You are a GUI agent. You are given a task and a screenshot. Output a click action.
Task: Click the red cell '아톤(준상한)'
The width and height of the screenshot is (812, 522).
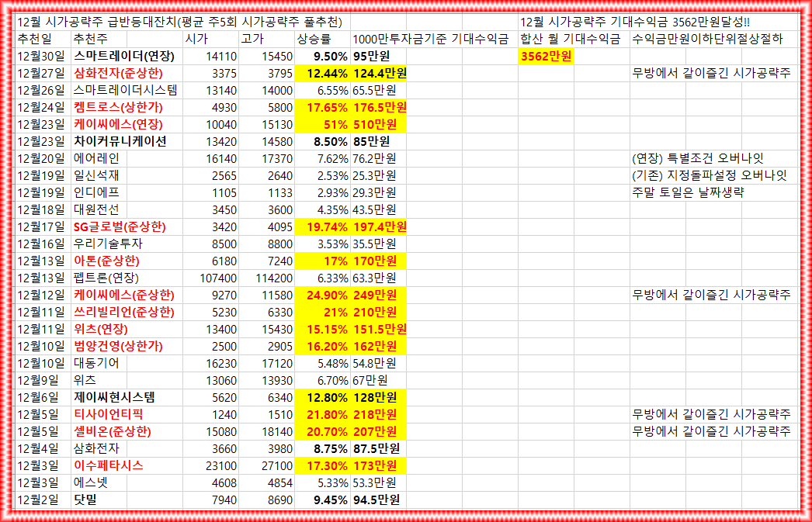pyautogui.click(x=106, y=261)
